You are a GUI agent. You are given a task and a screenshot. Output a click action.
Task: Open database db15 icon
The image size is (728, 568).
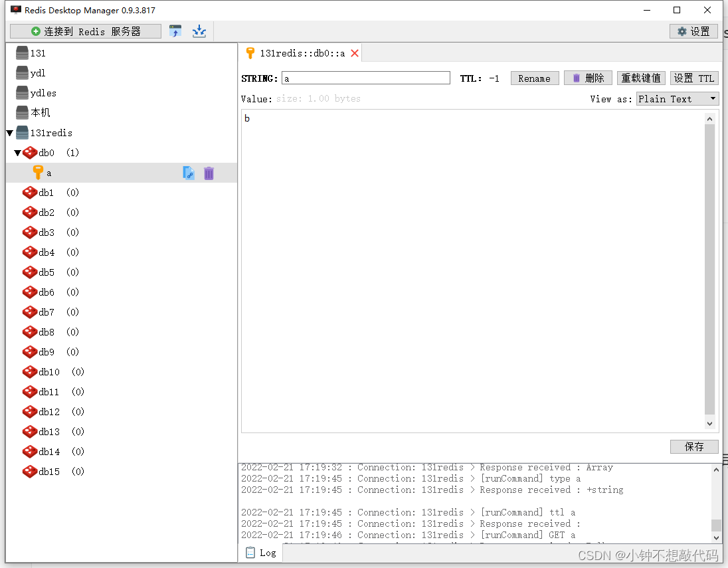coord(30,472)
